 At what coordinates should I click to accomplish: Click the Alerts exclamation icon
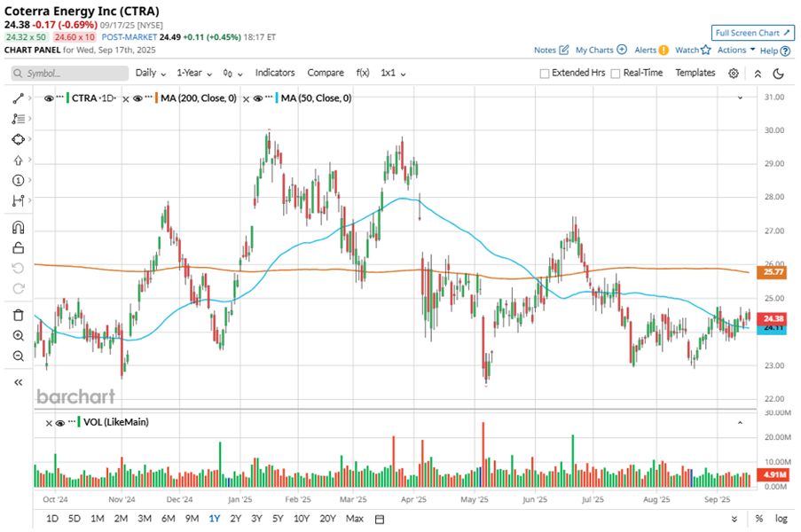664,50
